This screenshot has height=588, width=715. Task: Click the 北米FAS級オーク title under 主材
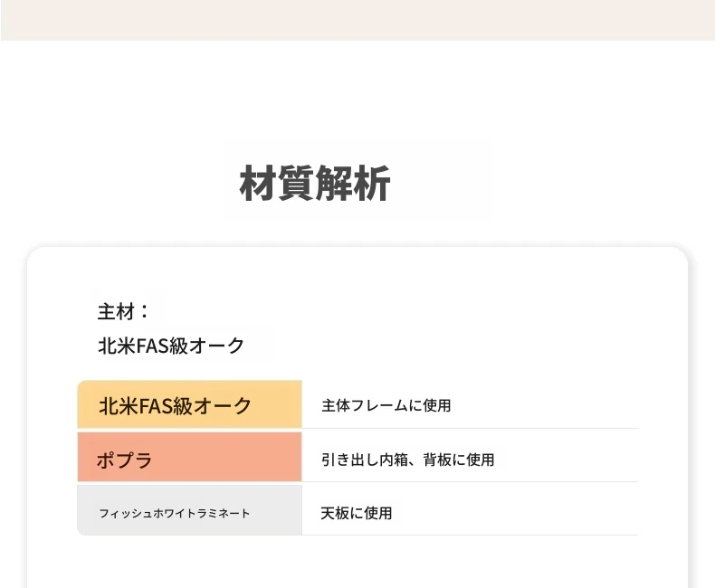pos(171,346)
